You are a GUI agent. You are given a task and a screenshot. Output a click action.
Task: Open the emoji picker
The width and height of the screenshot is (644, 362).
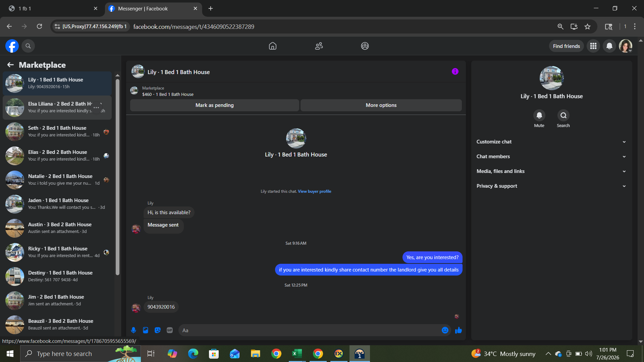445,330
